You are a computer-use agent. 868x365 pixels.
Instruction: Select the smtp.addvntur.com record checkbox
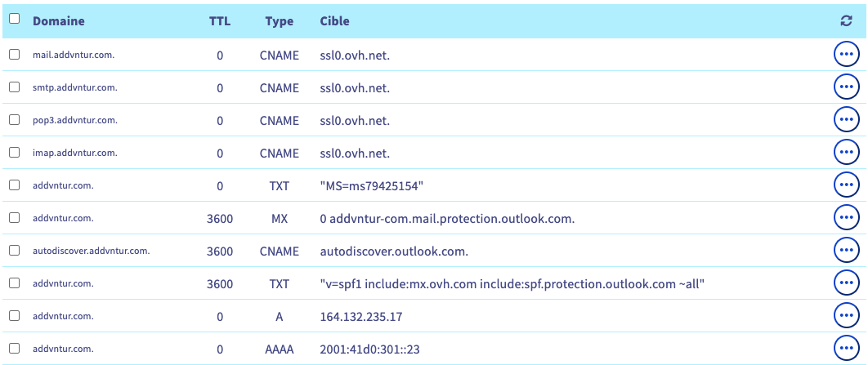(14, 87)
